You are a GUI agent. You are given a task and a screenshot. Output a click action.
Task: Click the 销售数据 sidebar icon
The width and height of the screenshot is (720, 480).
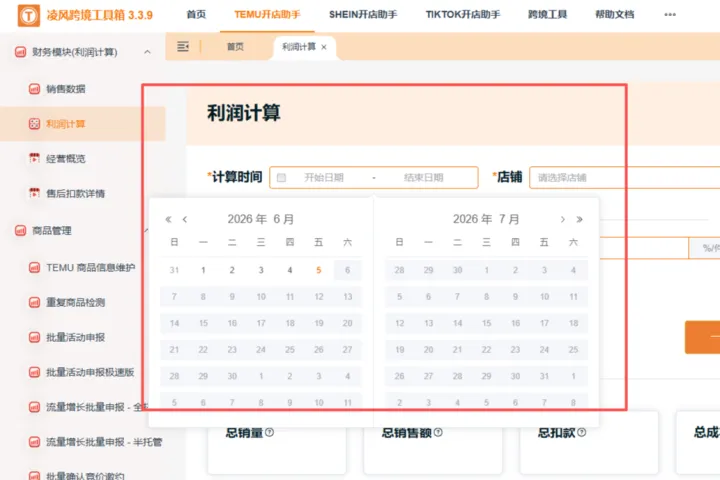[34, 89]
